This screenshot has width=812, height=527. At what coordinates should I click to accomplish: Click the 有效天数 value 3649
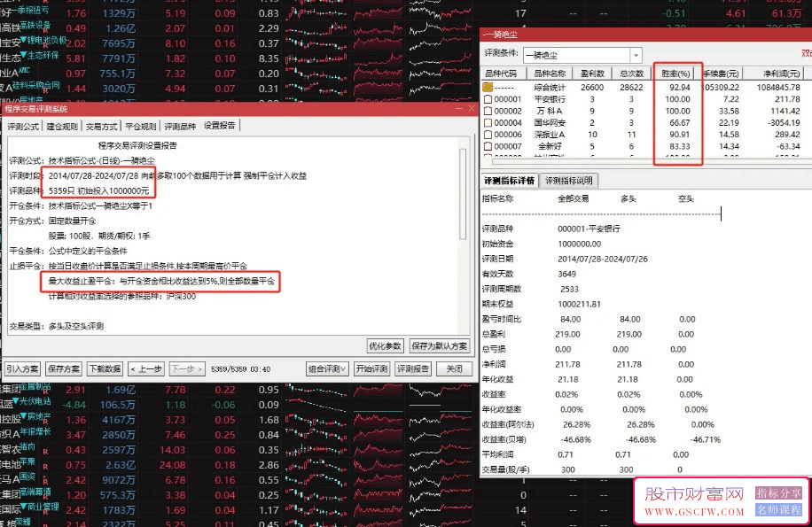tap(567, 274)
